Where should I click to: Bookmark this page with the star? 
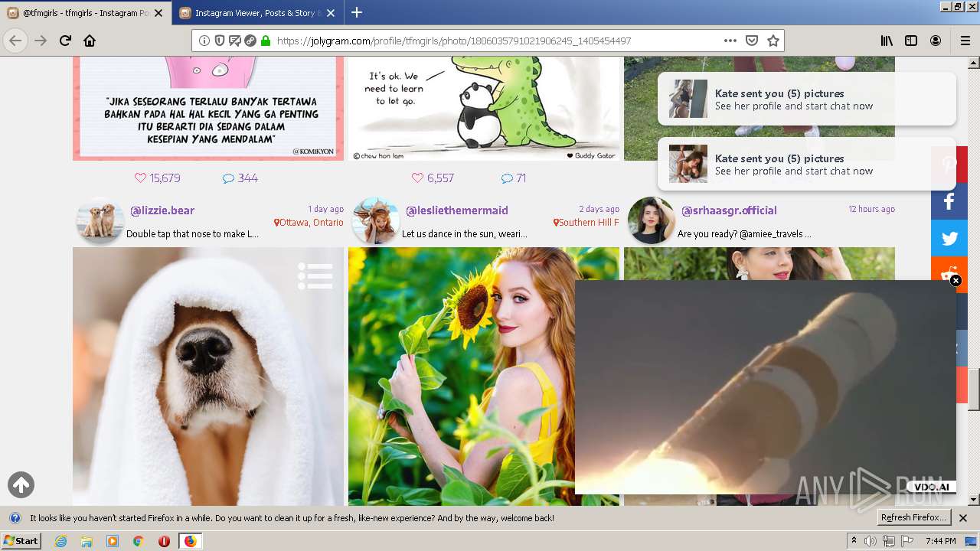click(773, 41)
